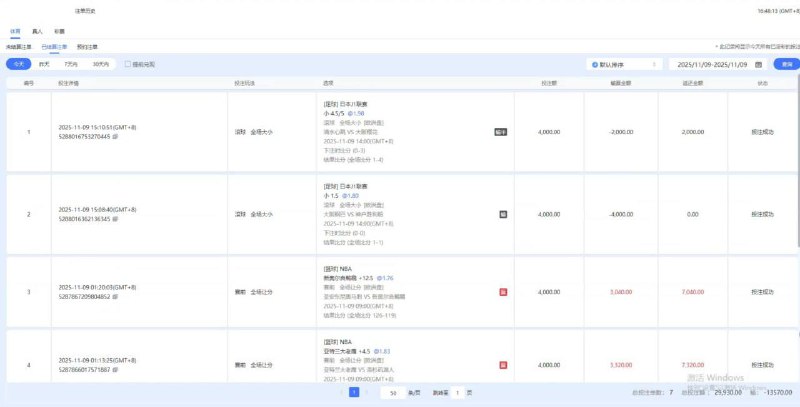Select the 今天 date filter
800x407 pixels.
(19, 64)
